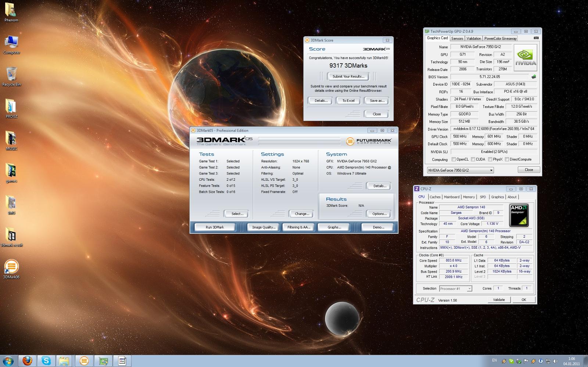This screenshot has height=367, width=588.
Task: Open the Skype green tray icon
Action: tap(511, 361)
